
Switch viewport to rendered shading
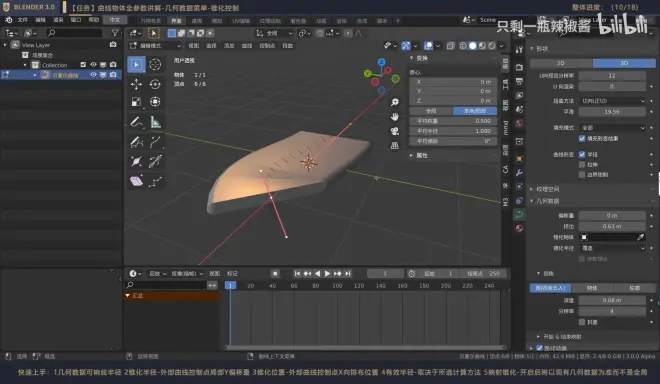(x=492, y=45)
